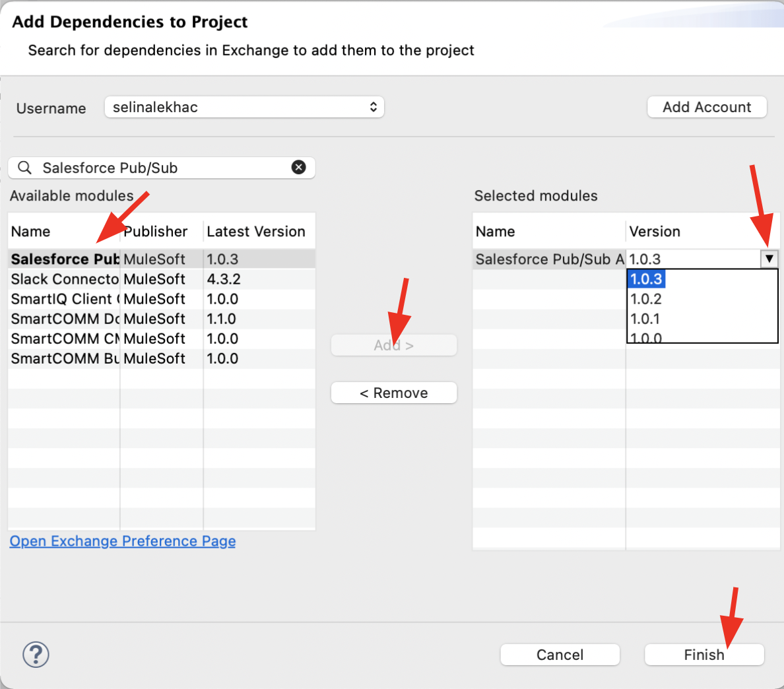Select Salesforce Pub/Sub in selected modules

tap(549, 259)
